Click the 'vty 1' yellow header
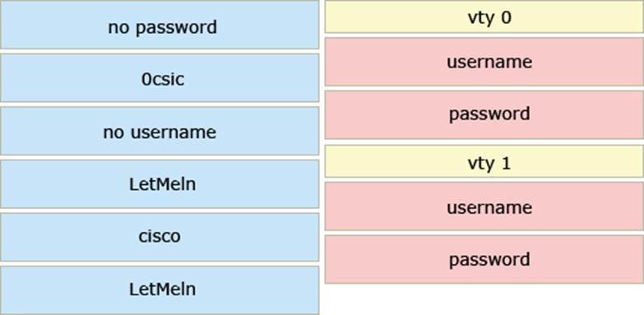 click(484, 161)
